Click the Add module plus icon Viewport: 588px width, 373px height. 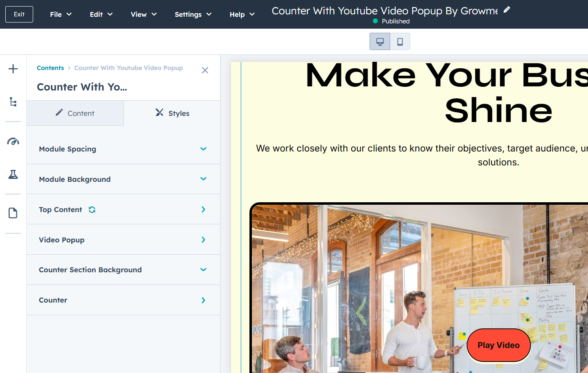point(13,69)
